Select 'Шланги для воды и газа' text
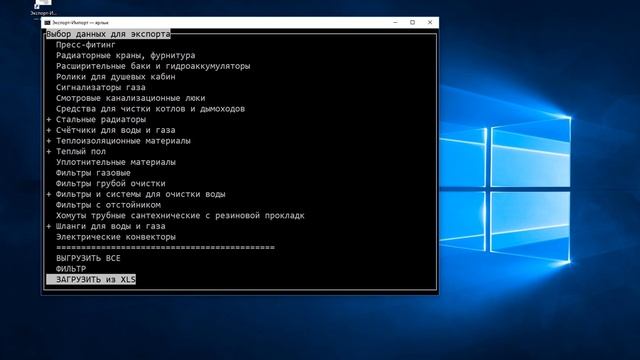The height and width of the screenshot is (360, 640). [111, 226]
